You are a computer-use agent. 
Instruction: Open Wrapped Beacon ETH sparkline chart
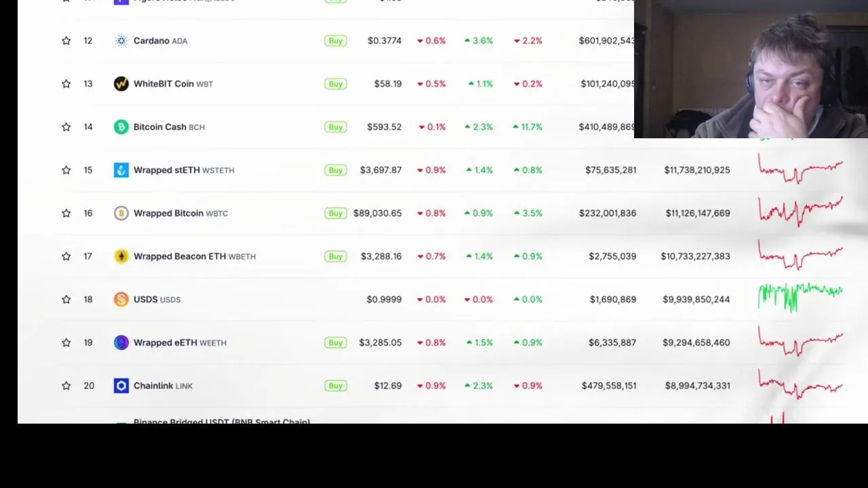click(x=800, y=256)
